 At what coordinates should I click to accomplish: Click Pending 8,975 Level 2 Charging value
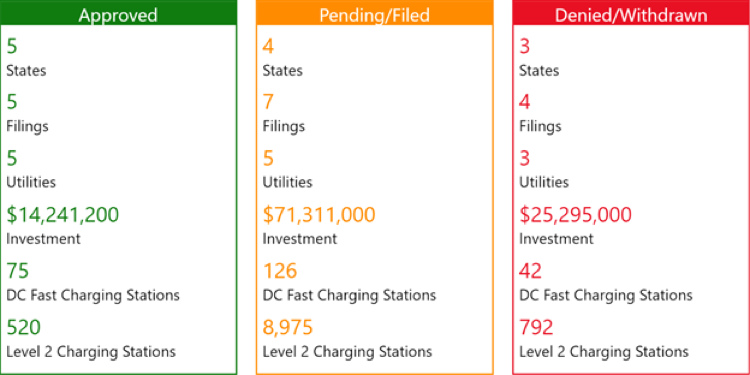[x=288, y=328]
